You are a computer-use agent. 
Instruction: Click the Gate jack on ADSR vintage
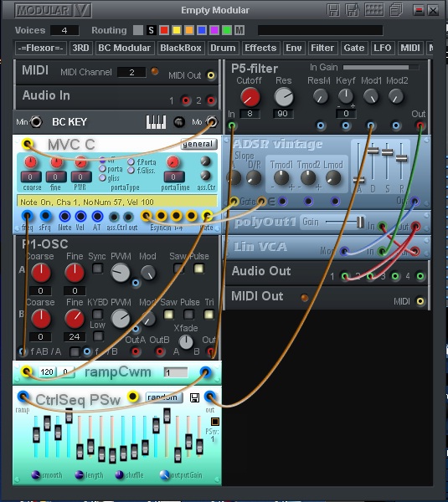234,201
